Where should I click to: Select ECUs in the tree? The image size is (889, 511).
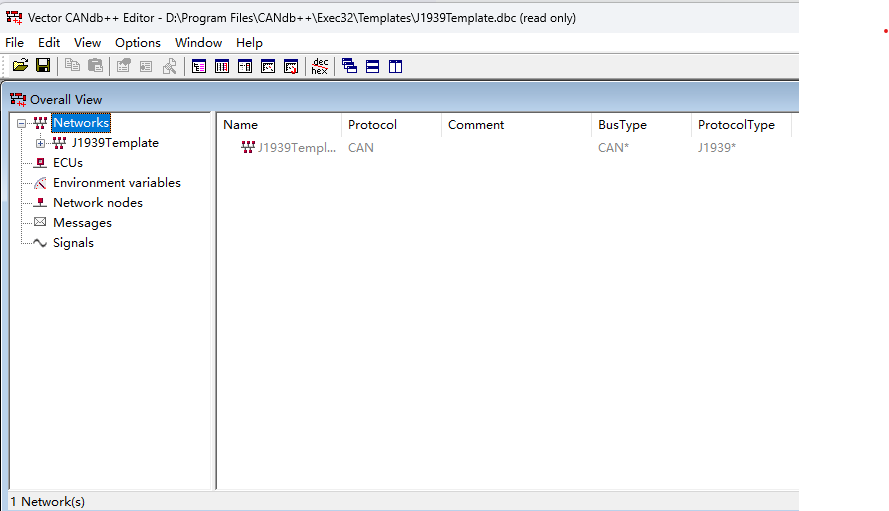click(x=67, y=162)
